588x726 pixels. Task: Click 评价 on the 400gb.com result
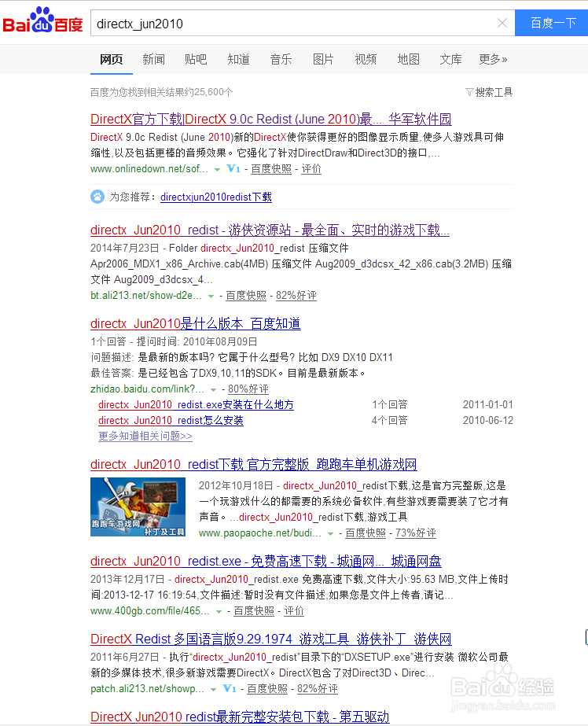pos(294,611)
